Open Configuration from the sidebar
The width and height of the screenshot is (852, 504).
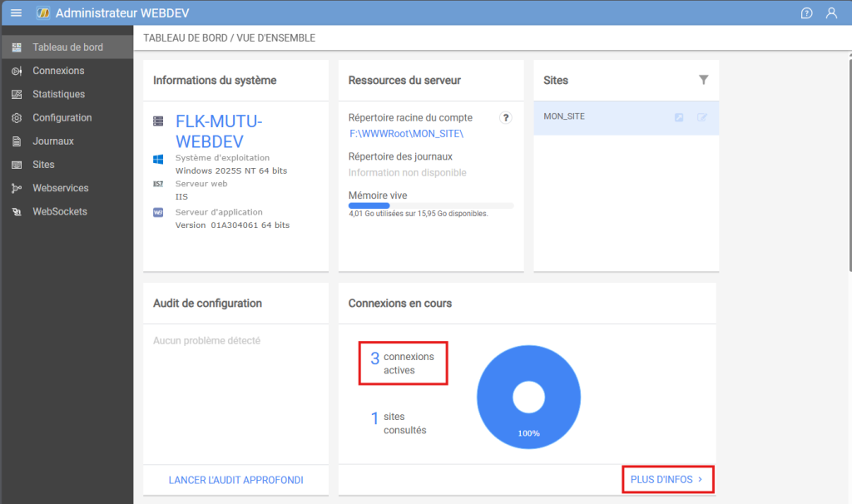tap(67, 117)
